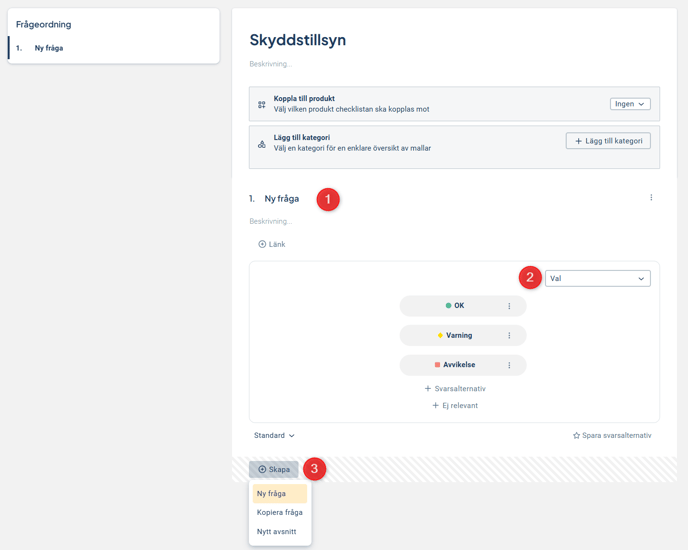
Task: Expand the Standard dropdown
Action: pyautogui.click(x=274, y=436)
